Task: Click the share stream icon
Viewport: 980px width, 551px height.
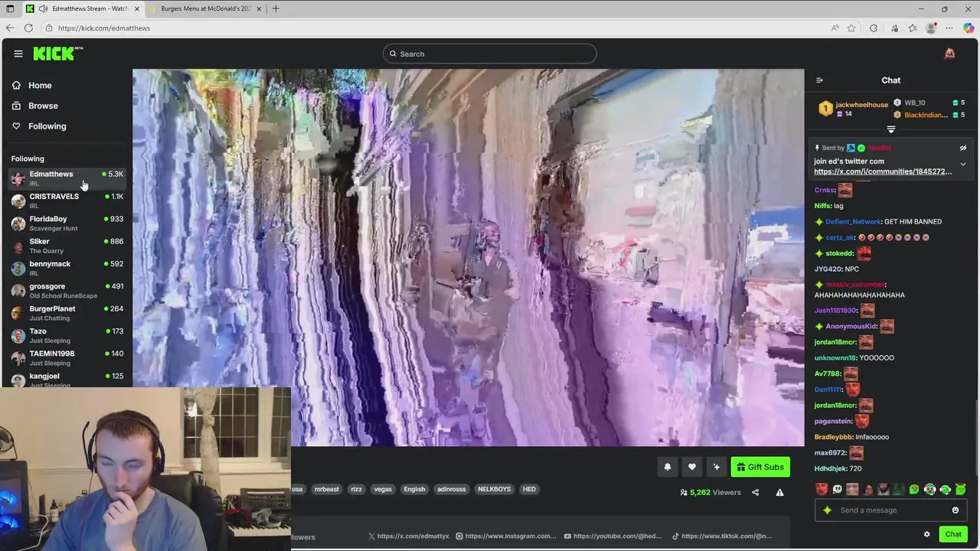Action: click(x=756, y=492)
